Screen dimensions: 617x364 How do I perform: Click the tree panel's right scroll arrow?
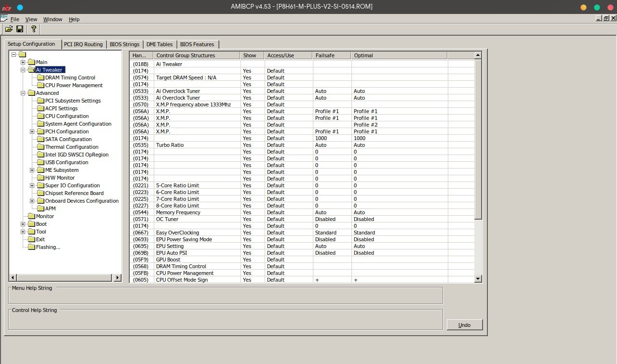click(x=117, y=278)
